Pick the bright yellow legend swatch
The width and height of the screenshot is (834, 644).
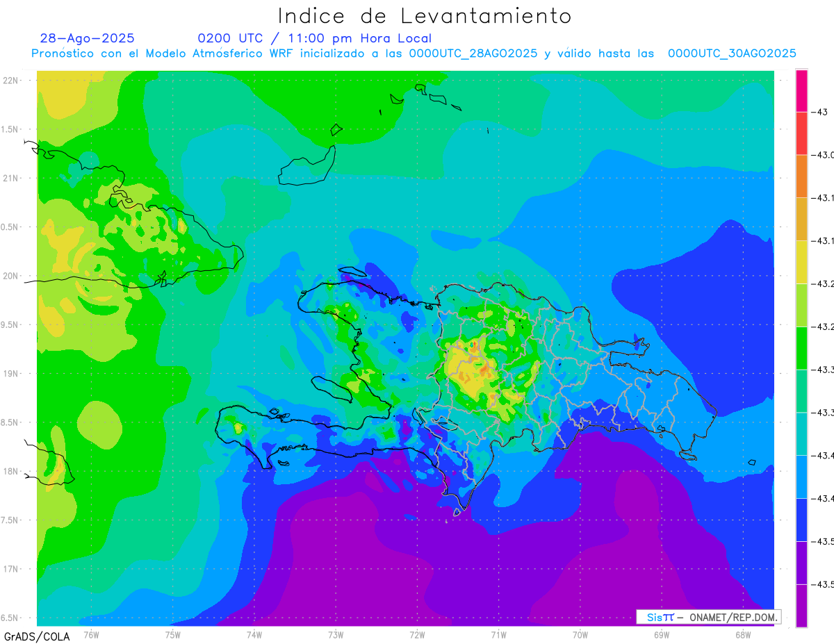click(x=801, y=263)
